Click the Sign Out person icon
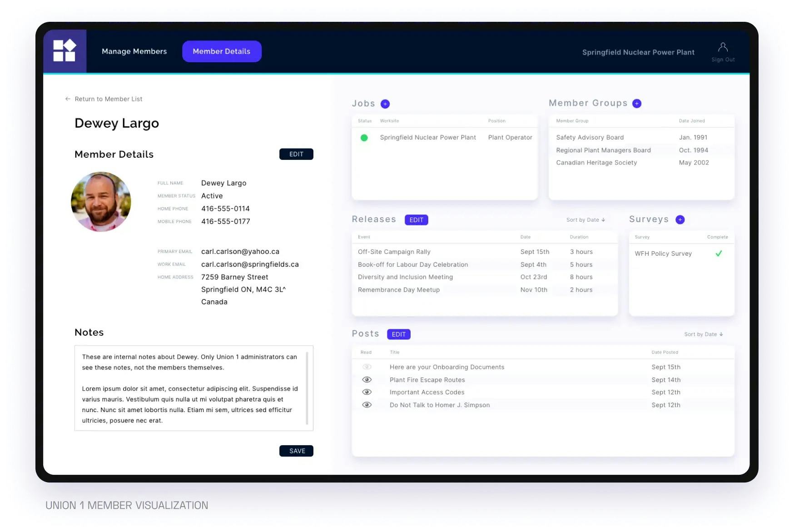The image size is (794, 532). 723,46
